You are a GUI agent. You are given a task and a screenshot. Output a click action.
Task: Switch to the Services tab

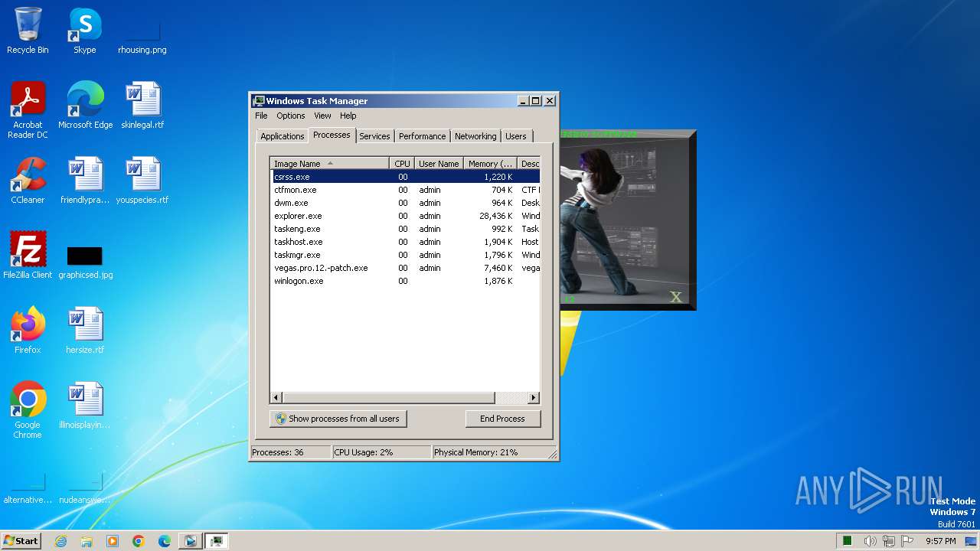(374, 136)
